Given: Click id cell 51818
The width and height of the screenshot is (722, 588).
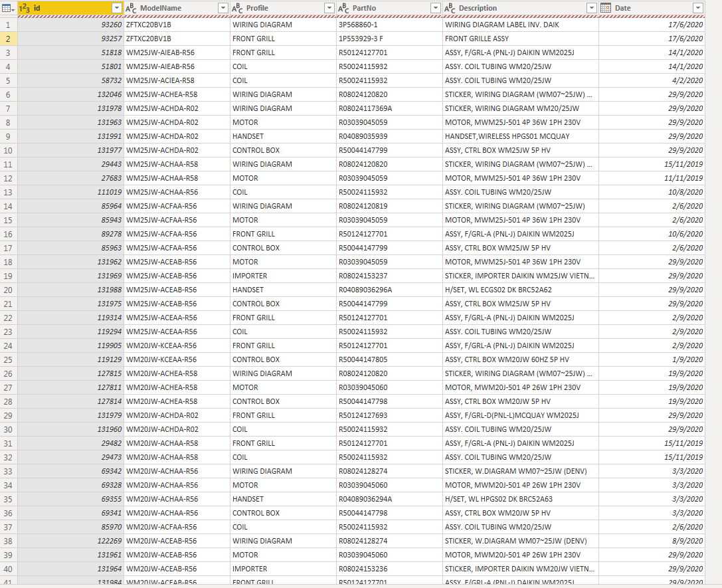Looking at the screenshot, I should click(x=70, y=52).
